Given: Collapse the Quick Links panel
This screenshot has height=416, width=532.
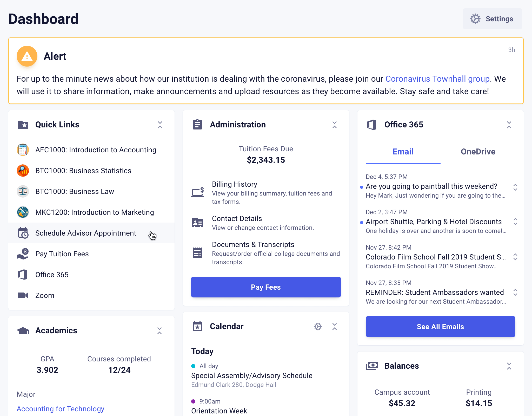Looking at the screenshot, I should point(160,125).
